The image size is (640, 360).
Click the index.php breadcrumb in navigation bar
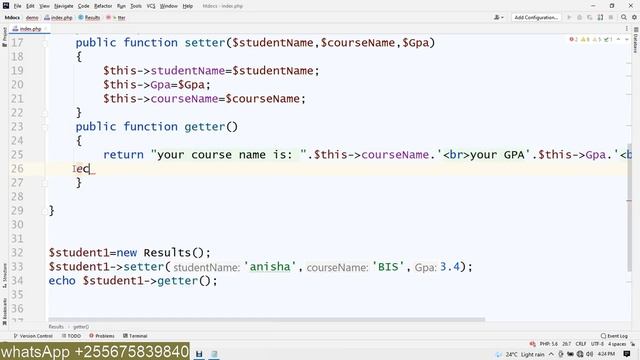(x=58, y=18)
